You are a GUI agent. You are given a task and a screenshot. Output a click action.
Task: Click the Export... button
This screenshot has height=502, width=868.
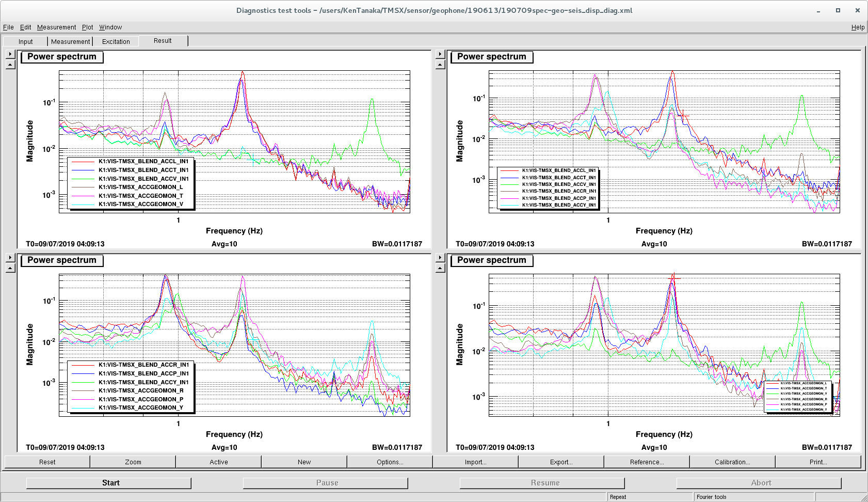pos(561,462)
